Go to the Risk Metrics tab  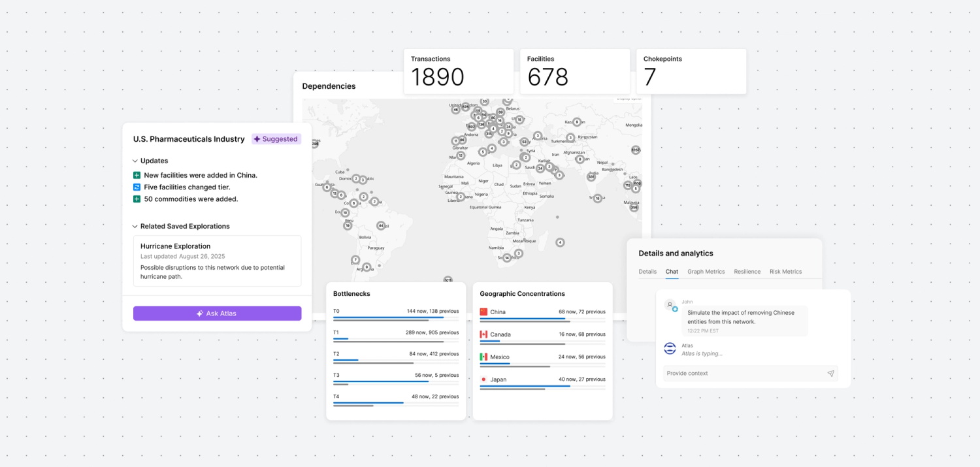tap(785, 272)
